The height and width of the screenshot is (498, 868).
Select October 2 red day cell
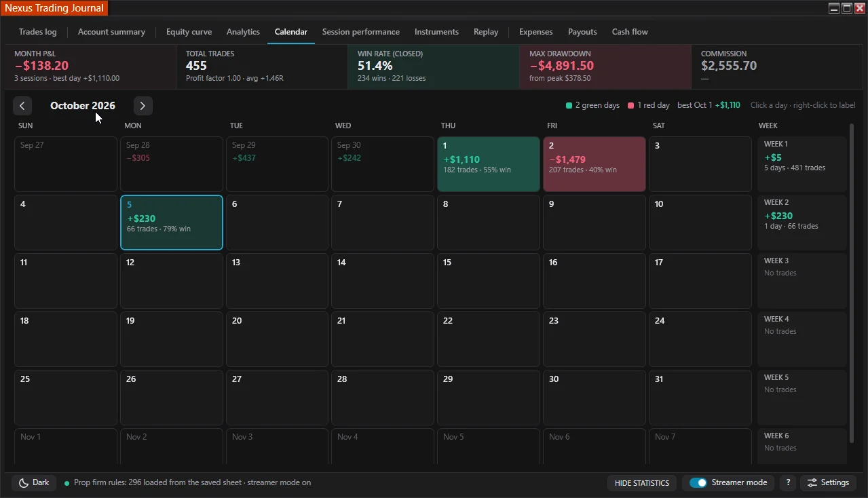[x=595, y=164]
